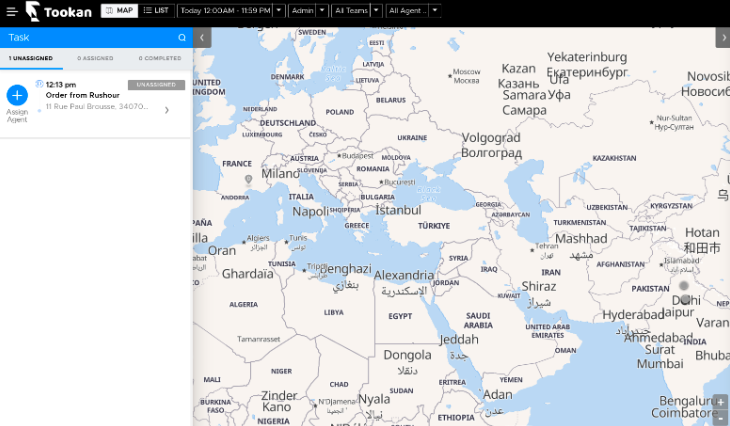Select the 0 Completed tab
730x426 pixels.
(160, 58)
